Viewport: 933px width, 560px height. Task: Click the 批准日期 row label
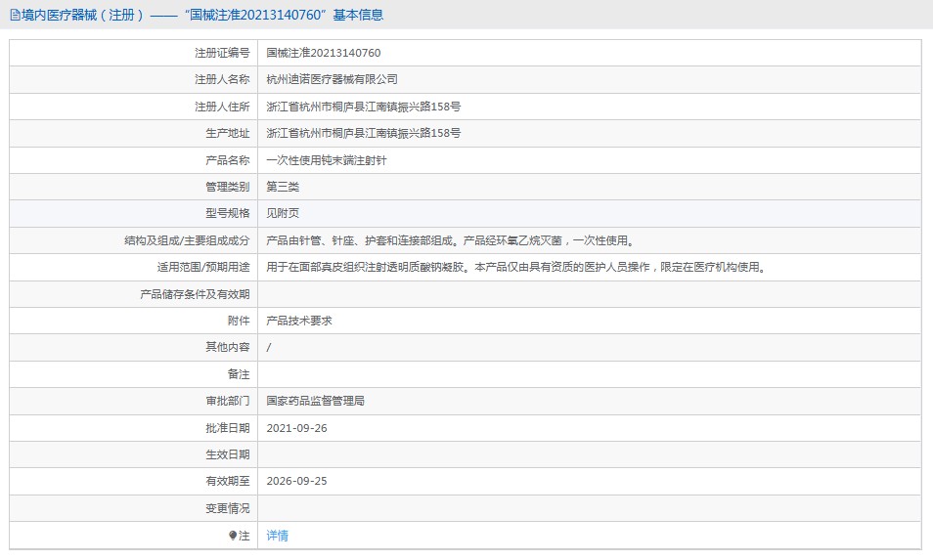click(228, 428)
